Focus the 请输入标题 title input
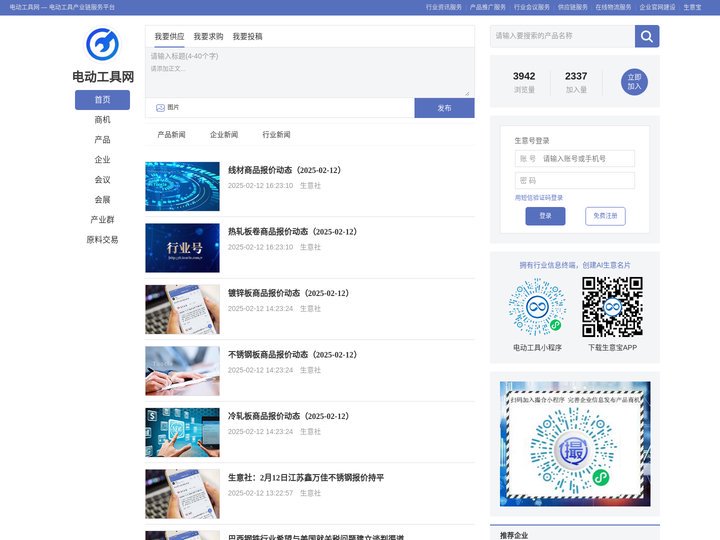This screenshot has width=720, height=540. [310, 56]
